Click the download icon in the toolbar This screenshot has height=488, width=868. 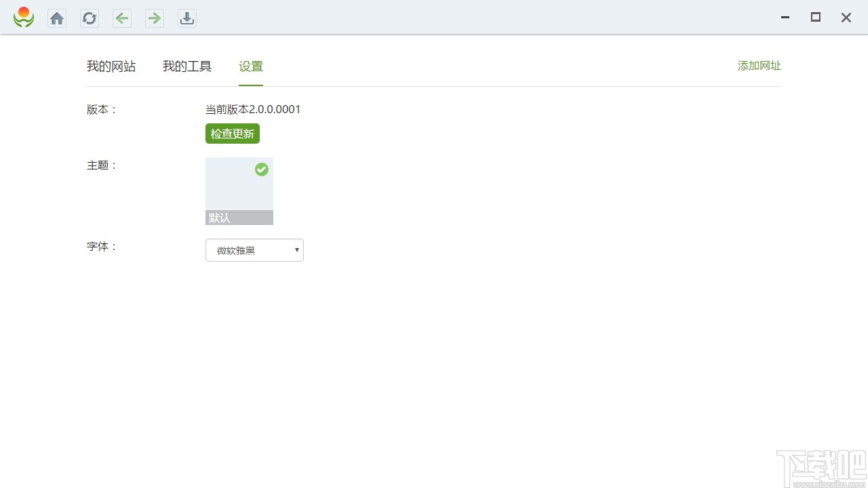tap(186, 18)
